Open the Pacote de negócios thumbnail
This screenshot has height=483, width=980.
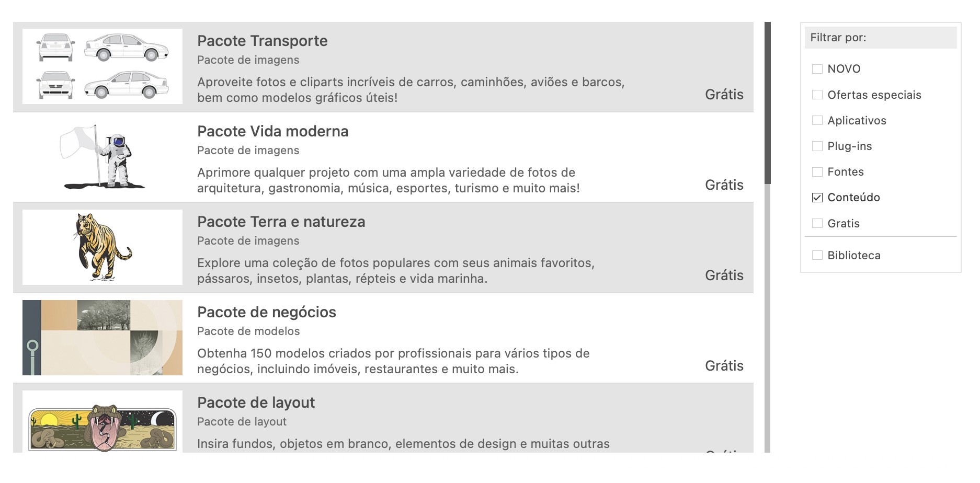click(x=102, y=338)
